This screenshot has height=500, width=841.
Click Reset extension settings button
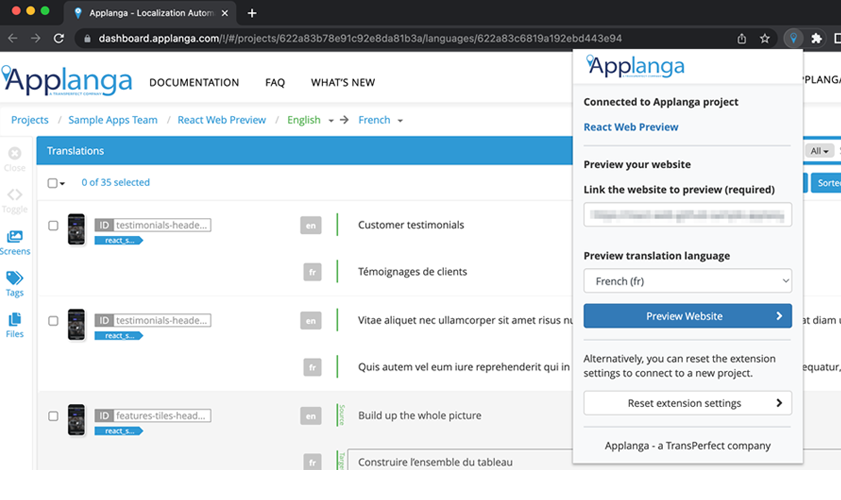click(688, 403)
